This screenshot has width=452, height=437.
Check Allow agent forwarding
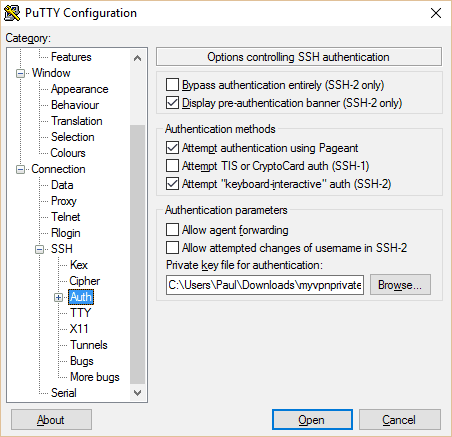click(x=172, y=229)
